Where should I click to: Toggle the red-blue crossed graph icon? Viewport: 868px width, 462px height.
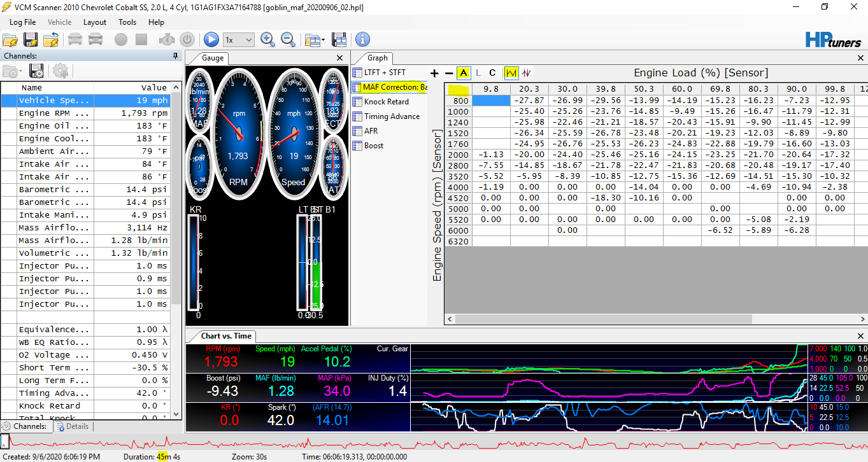(527, 73)
